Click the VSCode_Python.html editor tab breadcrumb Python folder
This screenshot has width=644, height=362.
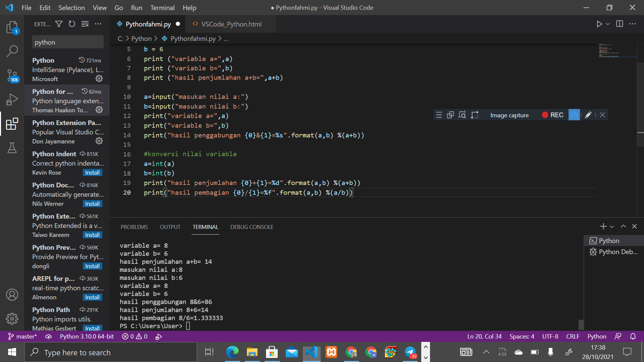point(141,39)
